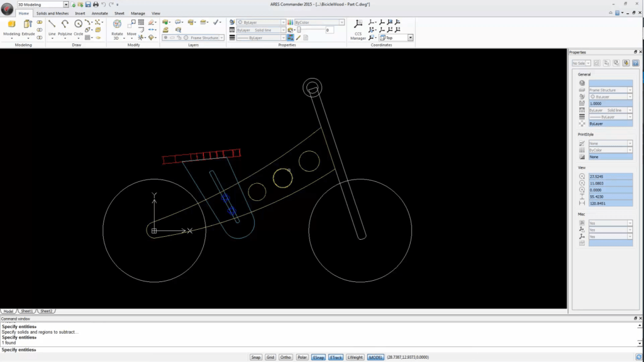Switch to the Insert tab
644x362 pixels.
pos(80,14)
